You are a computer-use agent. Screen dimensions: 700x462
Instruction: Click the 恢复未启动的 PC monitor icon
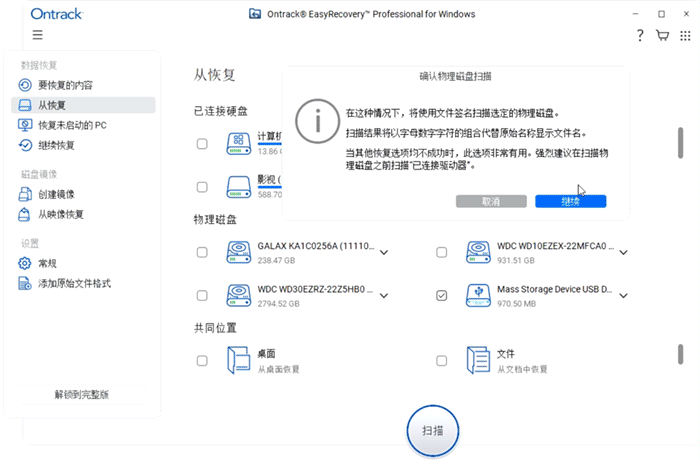tap(25, 125)
